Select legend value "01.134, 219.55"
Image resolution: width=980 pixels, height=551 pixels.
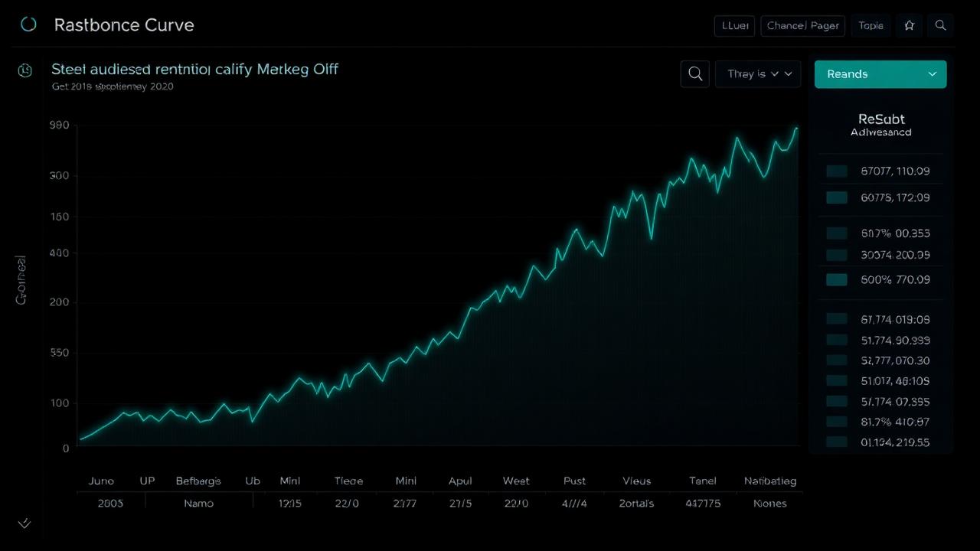point(895,442)
